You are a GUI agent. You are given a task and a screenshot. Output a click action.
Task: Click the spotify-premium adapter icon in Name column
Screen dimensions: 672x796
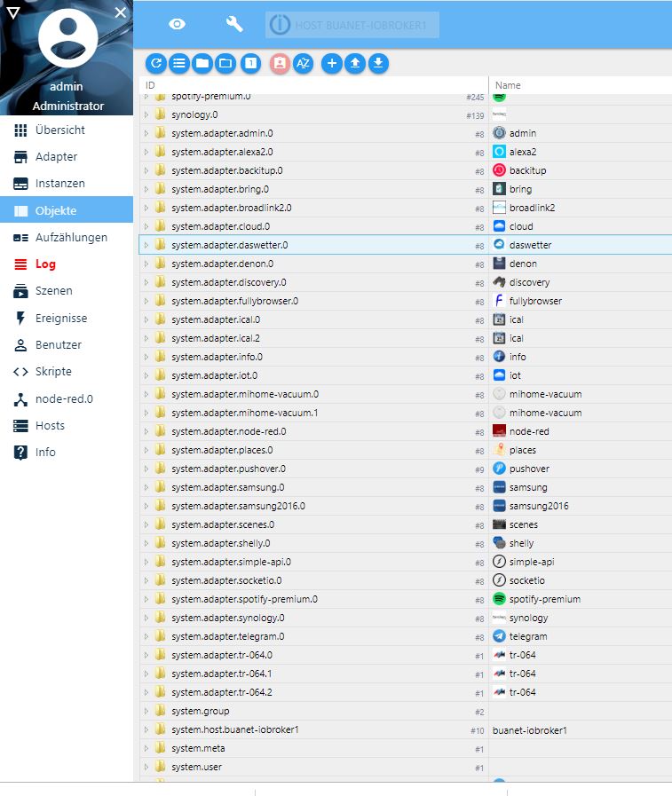click(499, 598)
